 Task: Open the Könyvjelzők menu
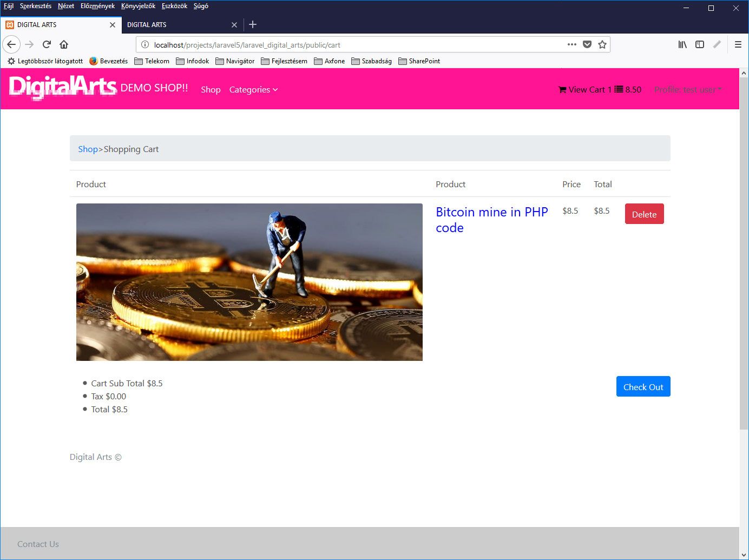pyautogui.click(x=138, y=6)
